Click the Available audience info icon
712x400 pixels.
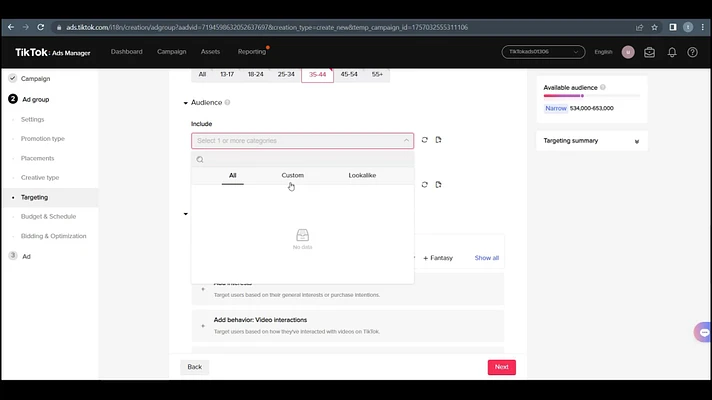603,88
